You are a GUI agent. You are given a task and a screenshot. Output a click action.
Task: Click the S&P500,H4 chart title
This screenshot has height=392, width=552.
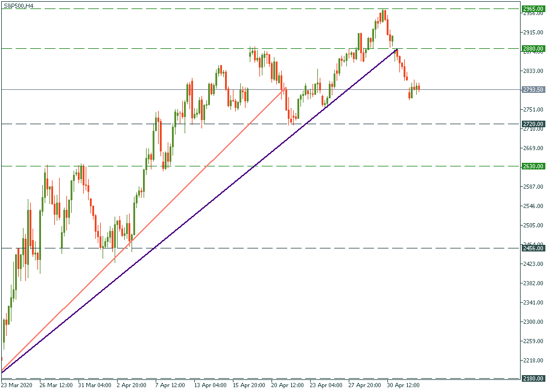pos(17,5)
